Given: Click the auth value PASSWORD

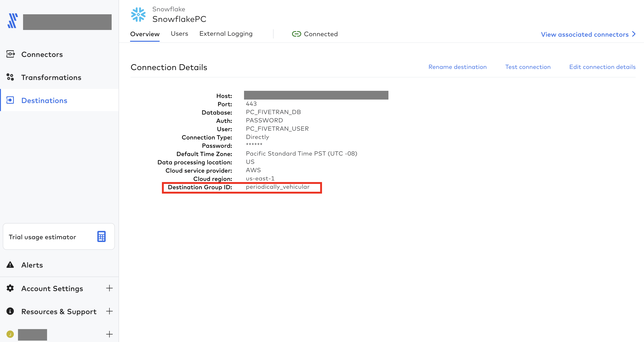Looking at the screenshot, I should 264,120.
